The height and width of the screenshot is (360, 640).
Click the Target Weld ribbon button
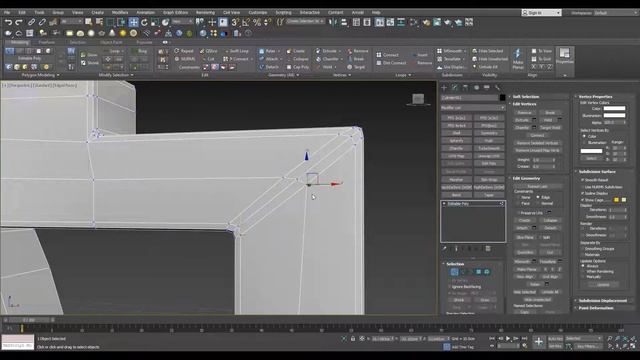point(355,67)
